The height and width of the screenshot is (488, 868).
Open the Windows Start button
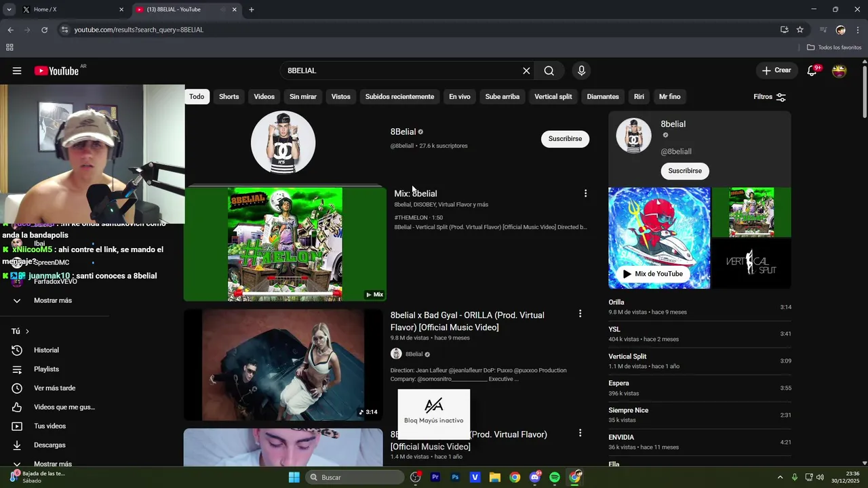tap(294, 477)
